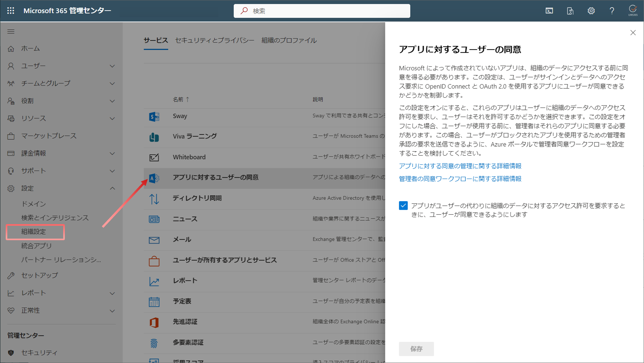
Task: Click the Viva ラーニング icon
Action: coord(154,137)
